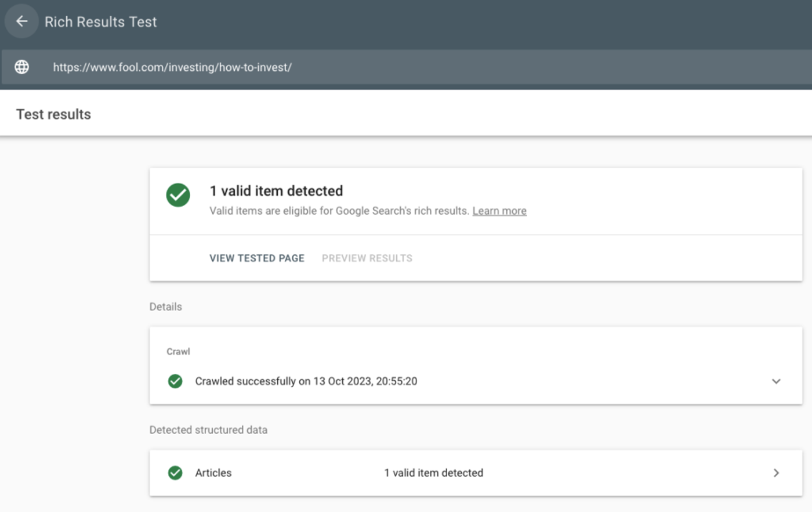Select the Crawled successfully on 13 Oct 2023 row
Image resolution: width=812 pixels, height=512 pixels.
(476, 381)
